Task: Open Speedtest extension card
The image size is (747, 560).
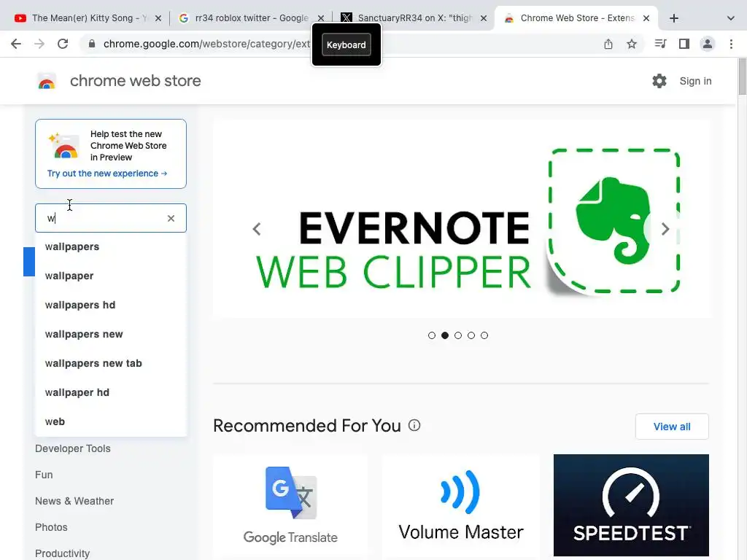Action: pos(631,506)
